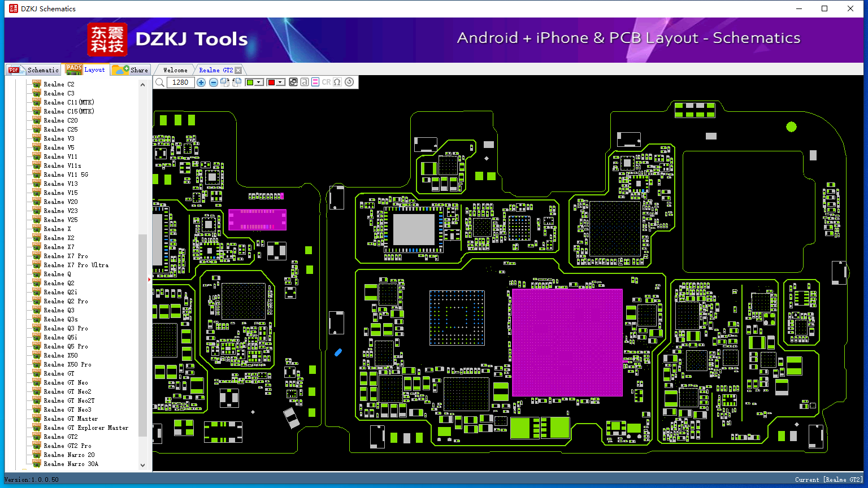Select the Realme GT2 Pro entry

pos(68,446)
